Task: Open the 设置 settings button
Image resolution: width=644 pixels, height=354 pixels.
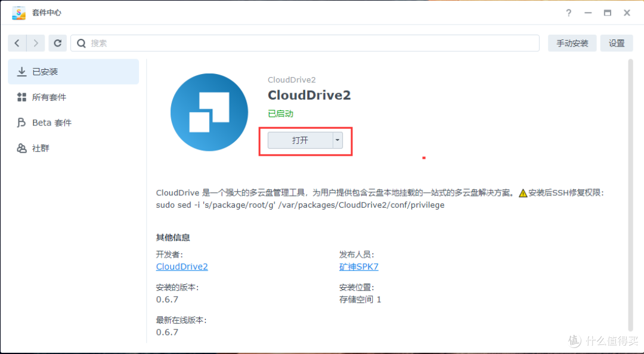Action: [617, 43]
